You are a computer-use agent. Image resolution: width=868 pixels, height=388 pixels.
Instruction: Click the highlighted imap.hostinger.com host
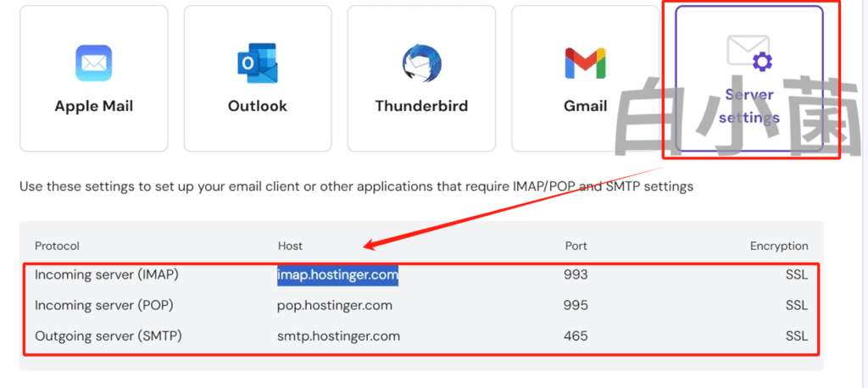337,274
